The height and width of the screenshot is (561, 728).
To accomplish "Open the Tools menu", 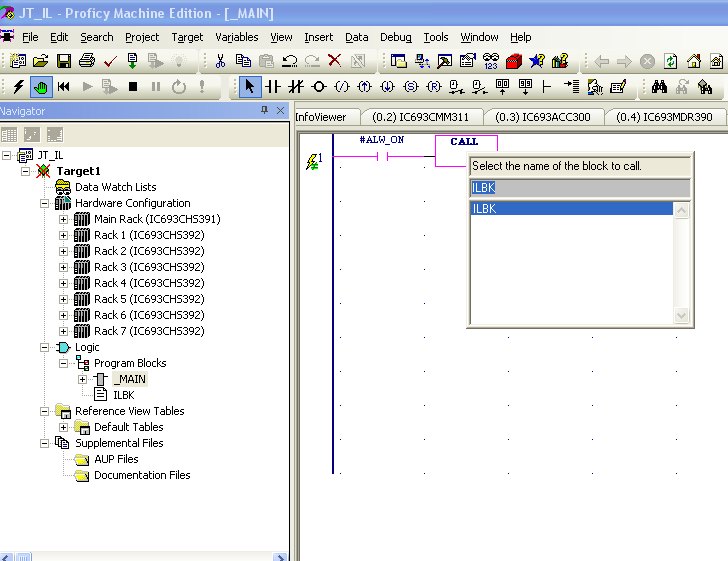I will point(436,37).
